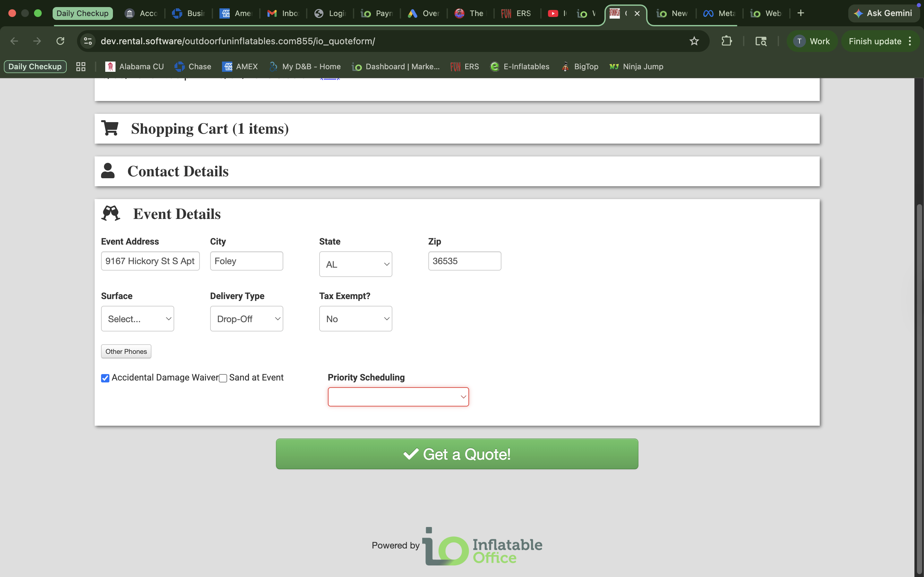Click the Contact Details person icon
The height and width of the screenshot is (577, 924).
[108, 171]
